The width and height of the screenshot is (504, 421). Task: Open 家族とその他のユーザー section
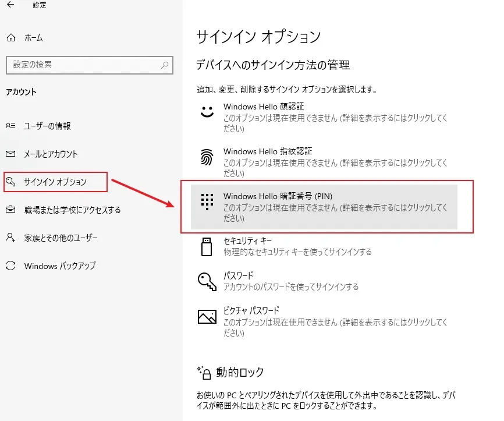pos(61,238)
